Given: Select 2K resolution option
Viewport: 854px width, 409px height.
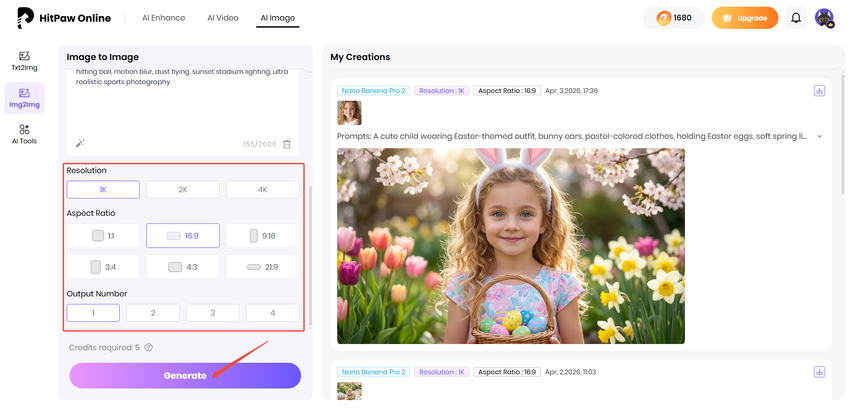Looking at the screenshot, I should pos(183,189).
